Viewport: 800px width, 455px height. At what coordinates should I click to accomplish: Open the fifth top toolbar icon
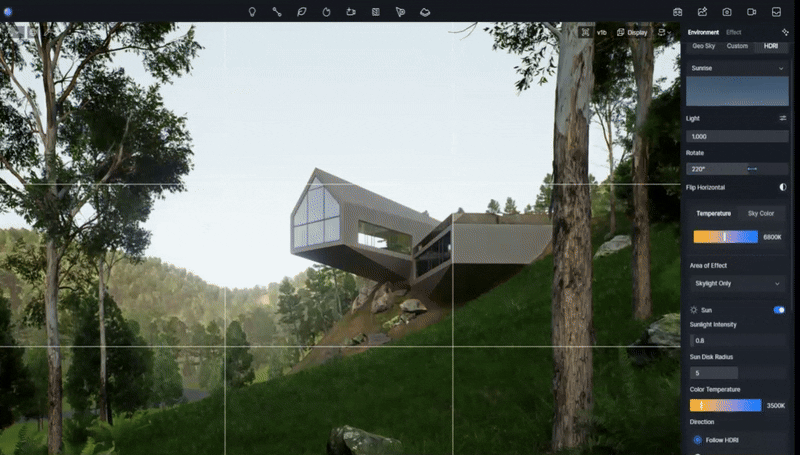click(351, 12)
